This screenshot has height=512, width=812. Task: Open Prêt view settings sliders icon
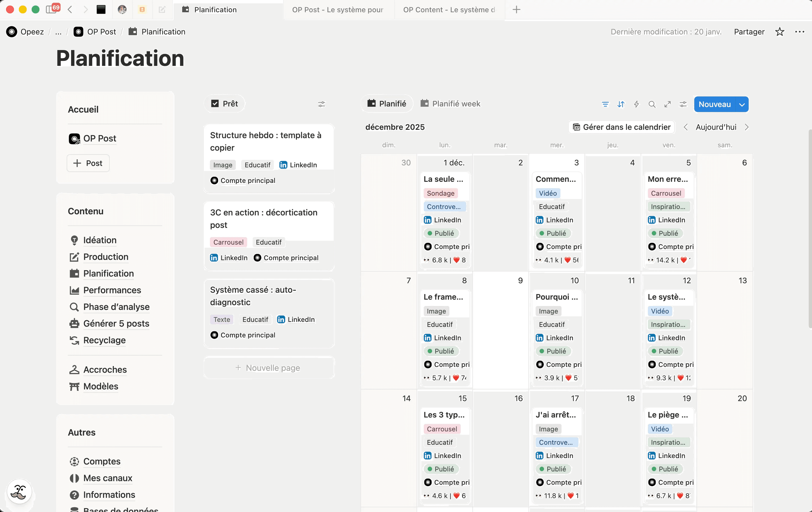[321, 104]
